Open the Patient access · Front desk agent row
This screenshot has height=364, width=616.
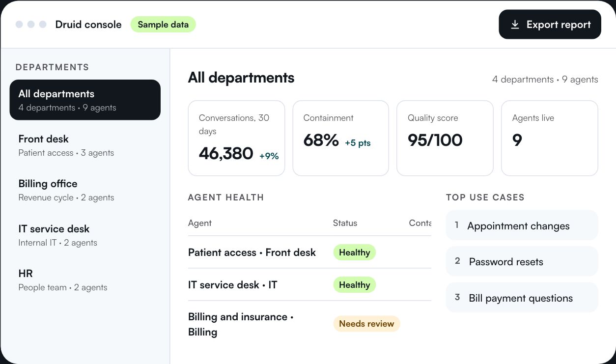pyautogui.click(x=309, y=252)
